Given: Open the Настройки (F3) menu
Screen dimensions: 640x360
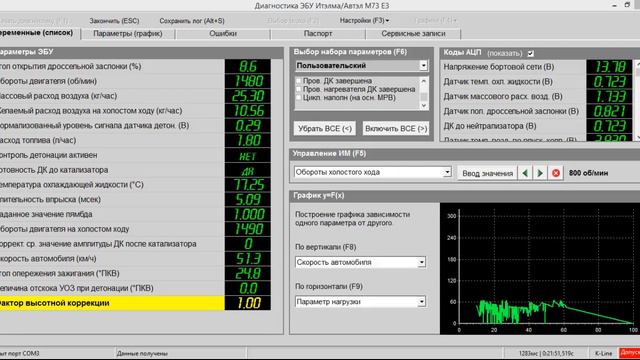Looking at the screenshot, I should point(364,20).
